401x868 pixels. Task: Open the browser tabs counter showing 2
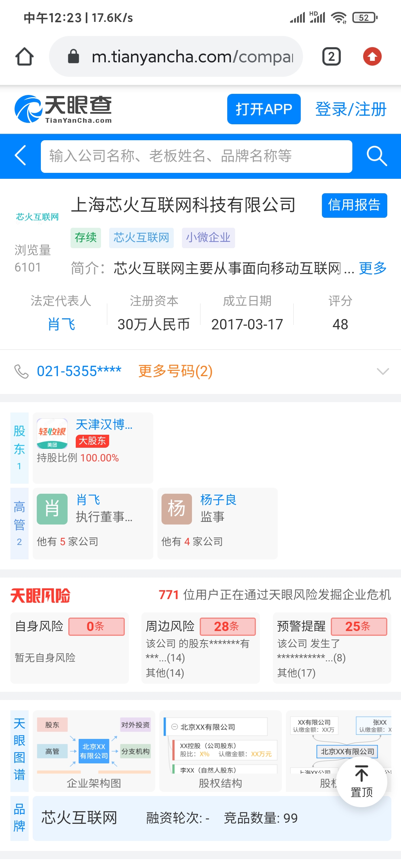[332, 56]
